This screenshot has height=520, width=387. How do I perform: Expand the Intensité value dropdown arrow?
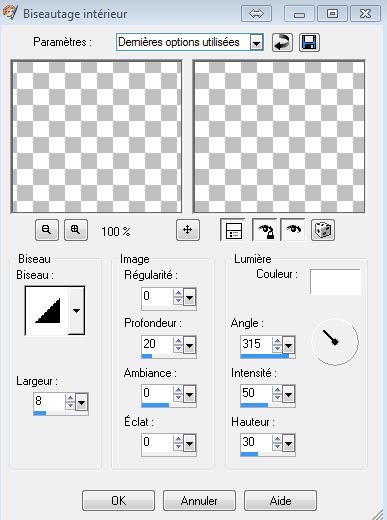(x=288, y=395)
